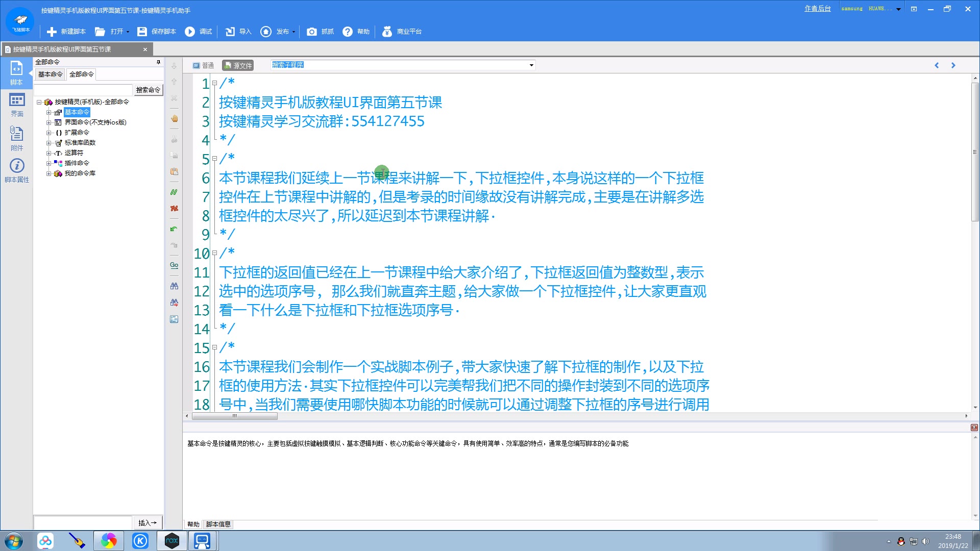Switch to the 脚本信息 bottom tab
The width and height of the screenshot is (980, 551).
tap(218, 524)
